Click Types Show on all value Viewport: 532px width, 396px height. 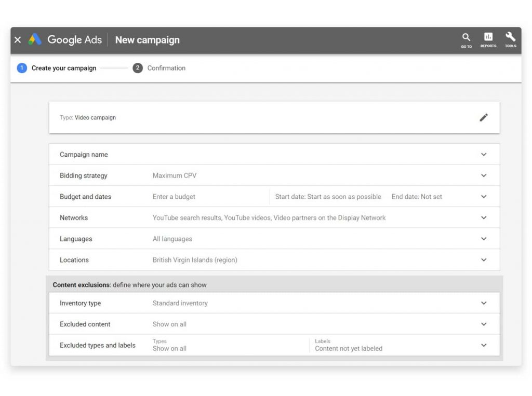pyautogui.click(x=169, y=349)
